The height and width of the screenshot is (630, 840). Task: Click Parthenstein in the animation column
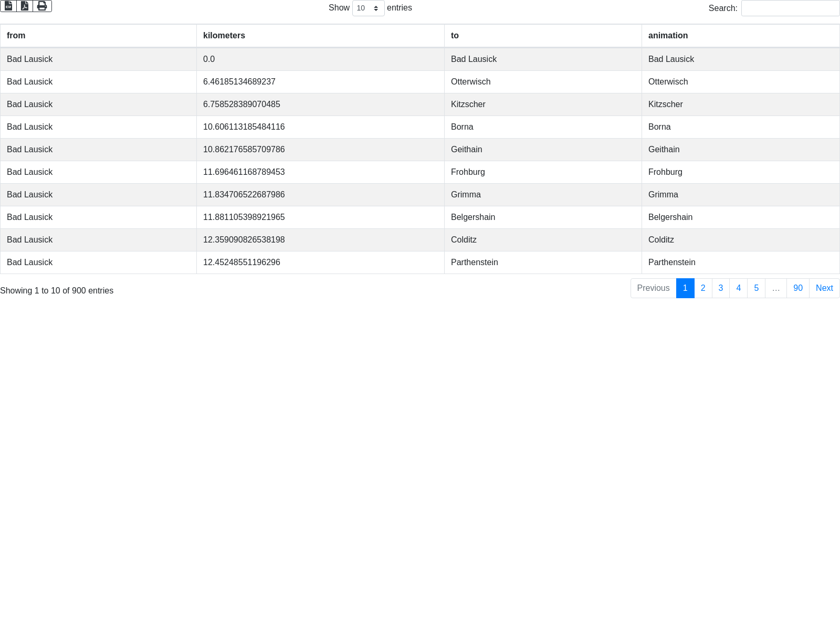tap(672, 262)
